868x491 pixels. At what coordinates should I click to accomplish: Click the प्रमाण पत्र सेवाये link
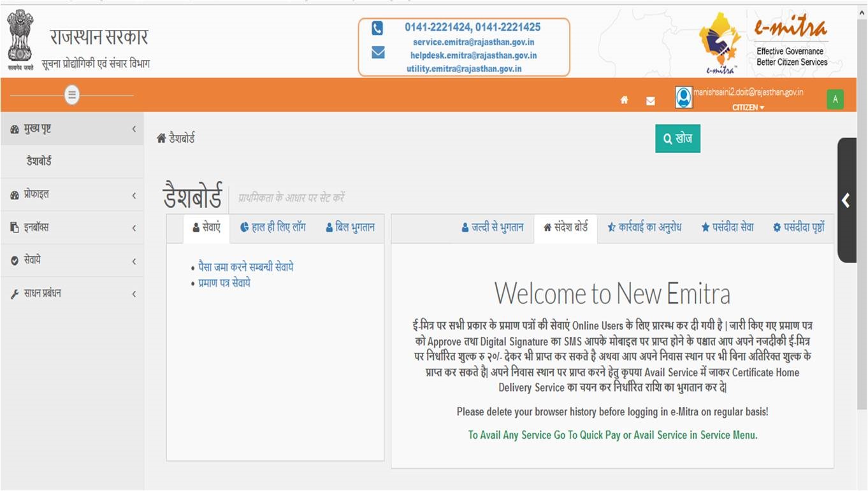(x=224, y=283)
